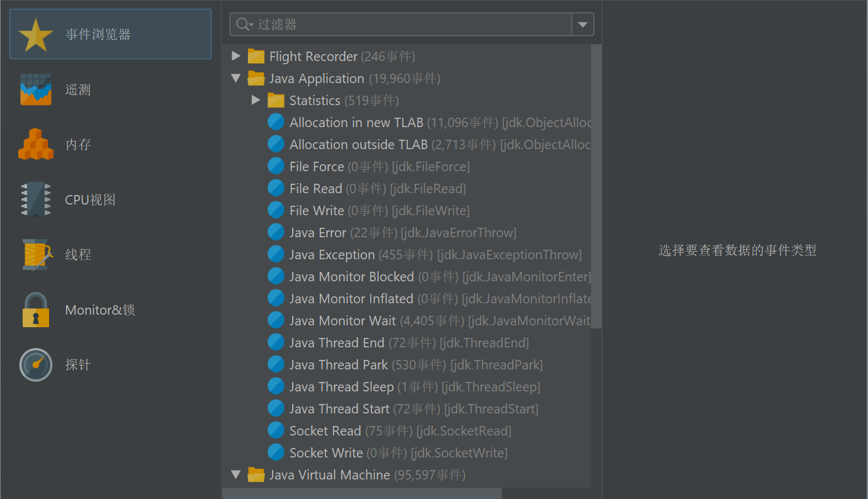Click the Flight Recorder folder icon
This screenshot has width=868, height=499.
pos(256,56)
